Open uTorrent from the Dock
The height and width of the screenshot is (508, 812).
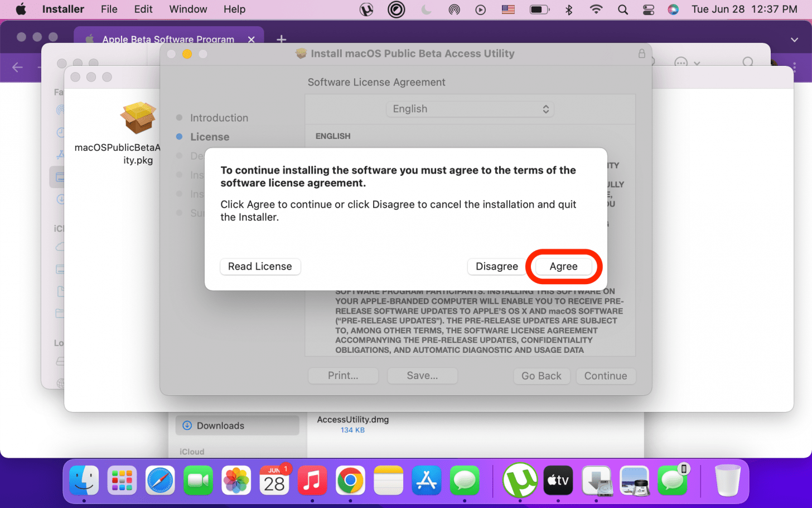(x=520, y=480)
